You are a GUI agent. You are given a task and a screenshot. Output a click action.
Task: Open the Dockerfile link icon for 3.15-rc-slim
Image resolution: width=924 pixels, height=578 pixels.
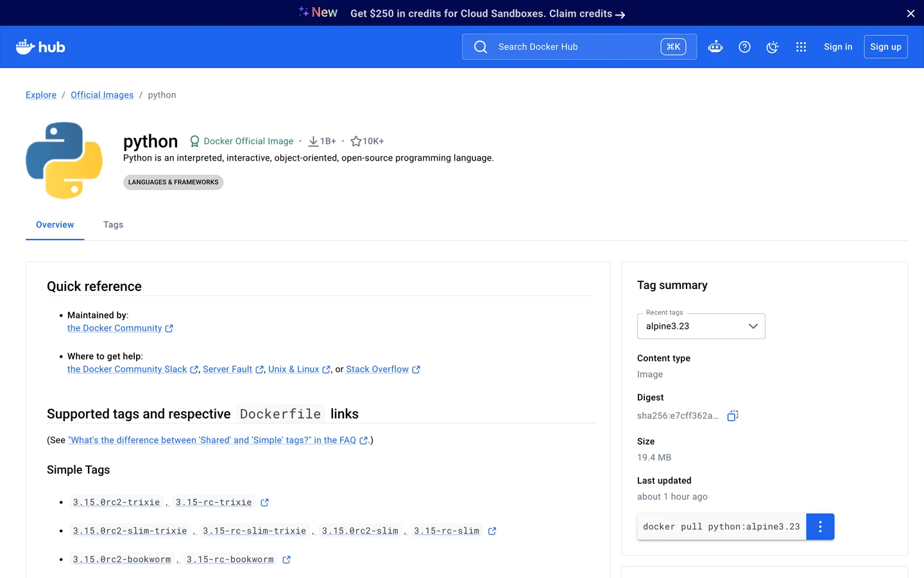[492, 531]
